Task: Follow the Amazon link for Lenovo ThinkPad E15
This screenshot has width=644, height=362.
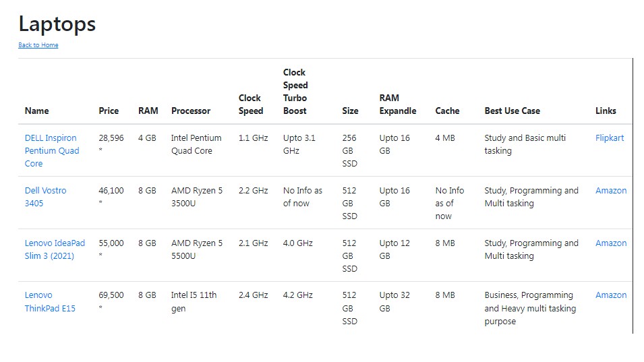Action: click(611, 295)
